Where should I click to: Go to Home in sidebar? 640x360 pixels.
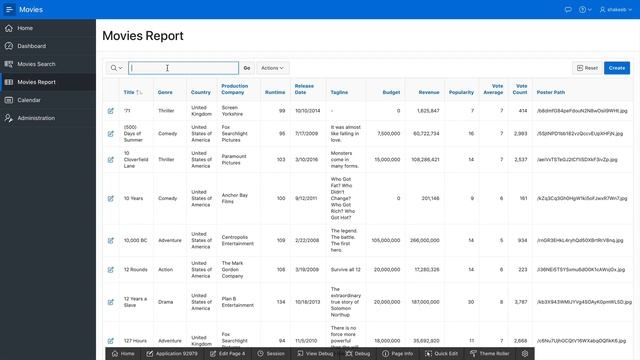[x=48, y=28]
